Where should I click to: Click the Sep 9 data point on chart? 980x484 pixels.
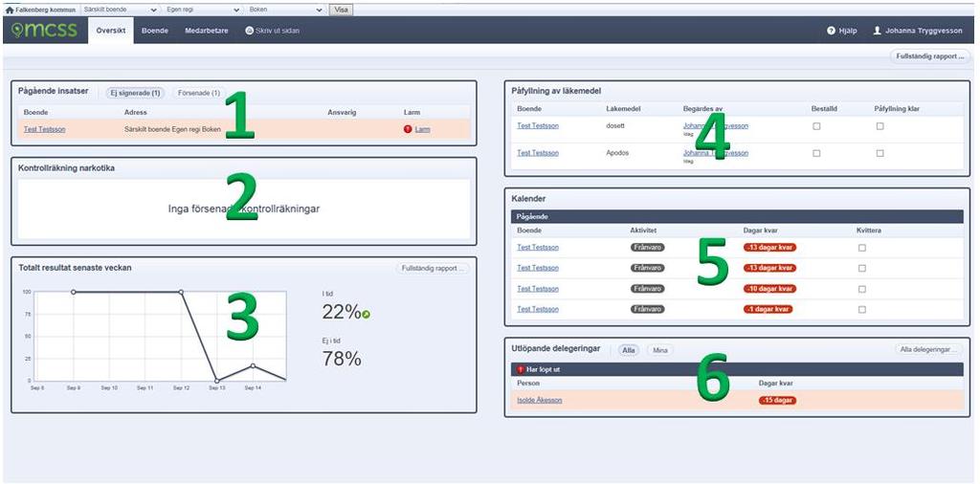pos(73,292)
